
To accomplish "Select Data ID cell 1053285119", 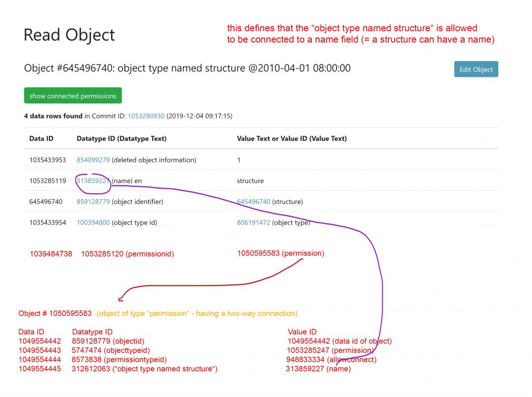I will 48,181.
